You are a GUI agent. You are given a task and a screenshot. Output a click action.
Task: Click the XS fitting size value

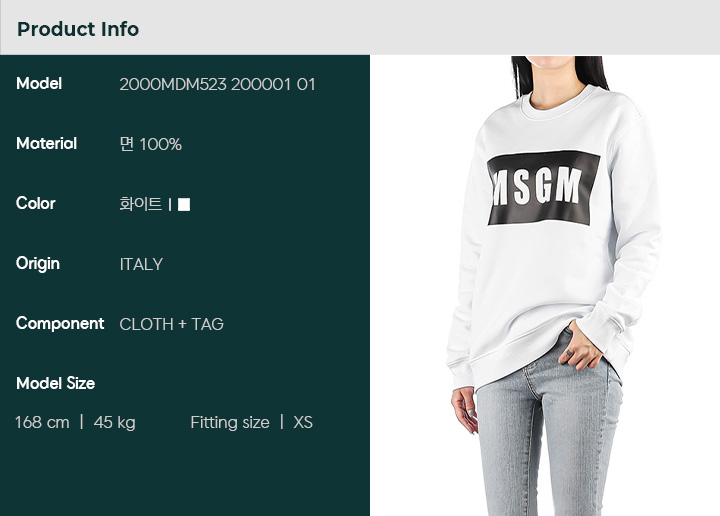[x=303, y=422]
